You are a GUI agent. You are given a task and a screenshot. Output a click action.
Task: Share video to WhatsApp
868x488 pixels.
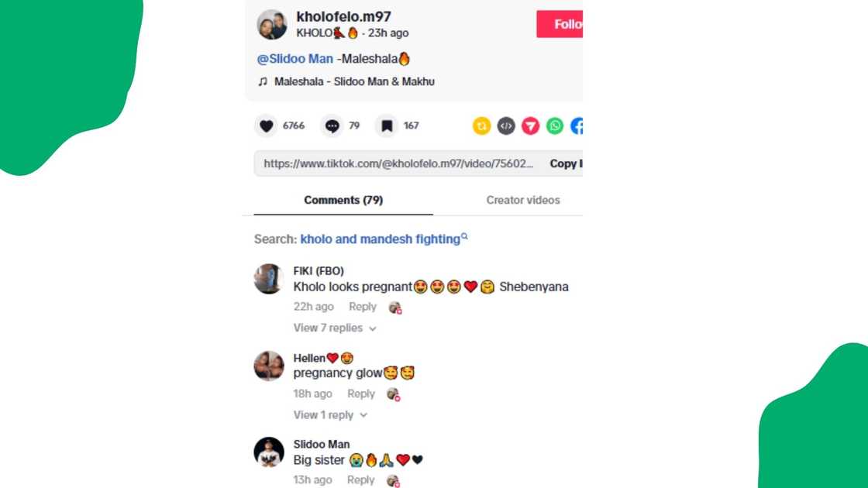pos(555,126)
